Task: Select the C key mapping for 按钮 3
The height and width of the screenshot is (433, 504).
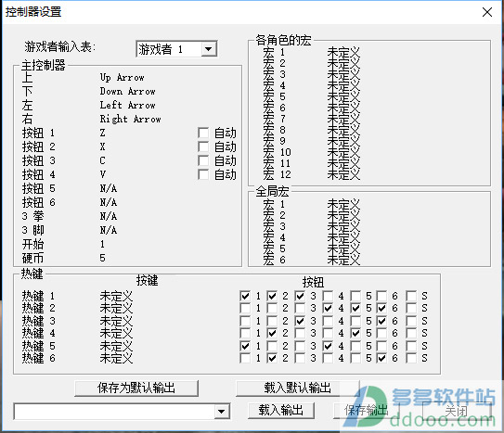Action: point(102,160)
